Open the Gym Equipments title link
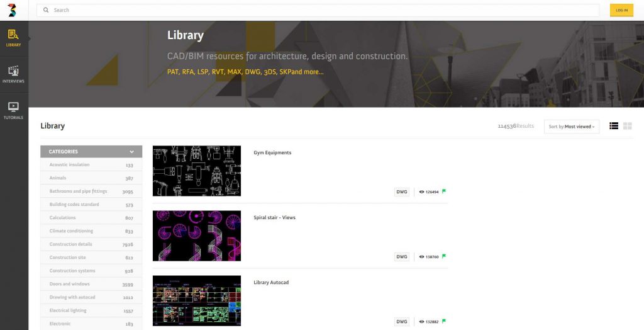Viewport: 644px width, 330px height. click(272, 152)
